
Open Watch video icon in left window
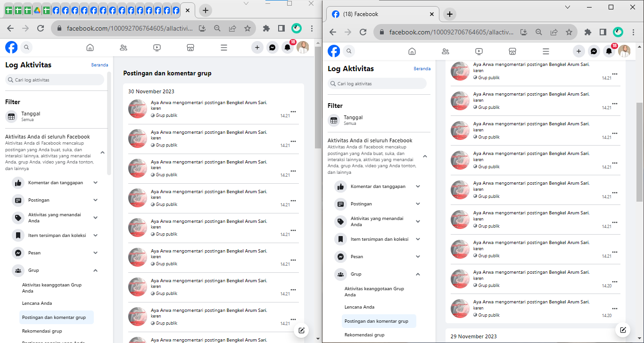pyautogui.click(x=157, y=47)
